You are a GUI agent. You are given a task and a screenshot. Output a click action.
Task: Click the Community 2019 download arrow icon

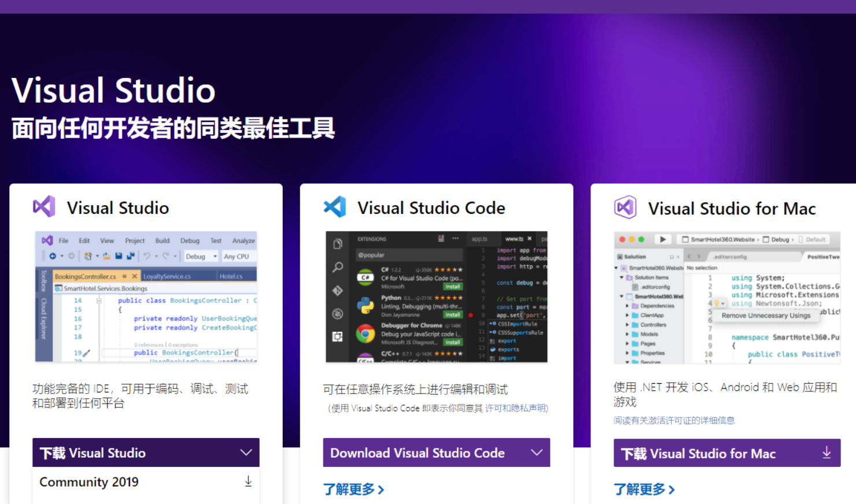click(248, 481)
